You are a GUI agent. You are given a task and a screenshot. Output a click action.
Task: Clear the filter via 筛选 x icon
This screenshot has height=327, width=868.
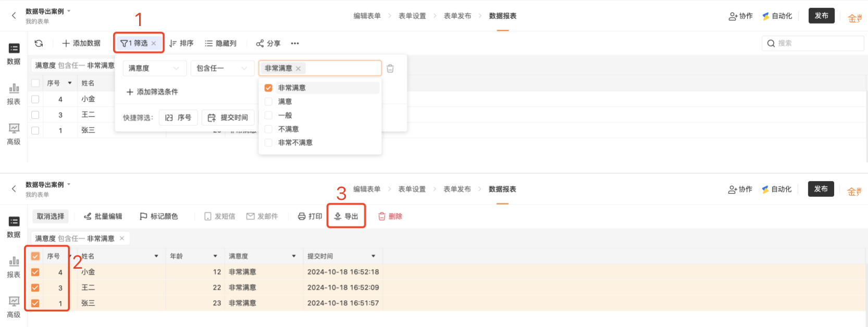[x=154, y=43]
